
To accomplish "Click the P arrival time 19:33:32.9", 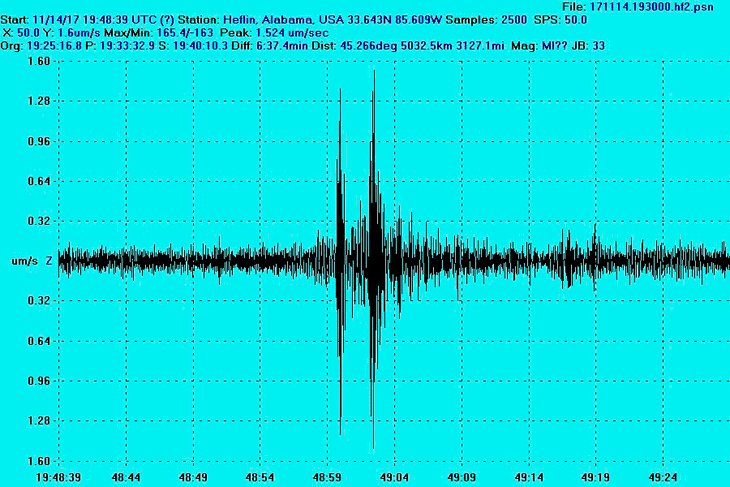I will tap(127, 46).
